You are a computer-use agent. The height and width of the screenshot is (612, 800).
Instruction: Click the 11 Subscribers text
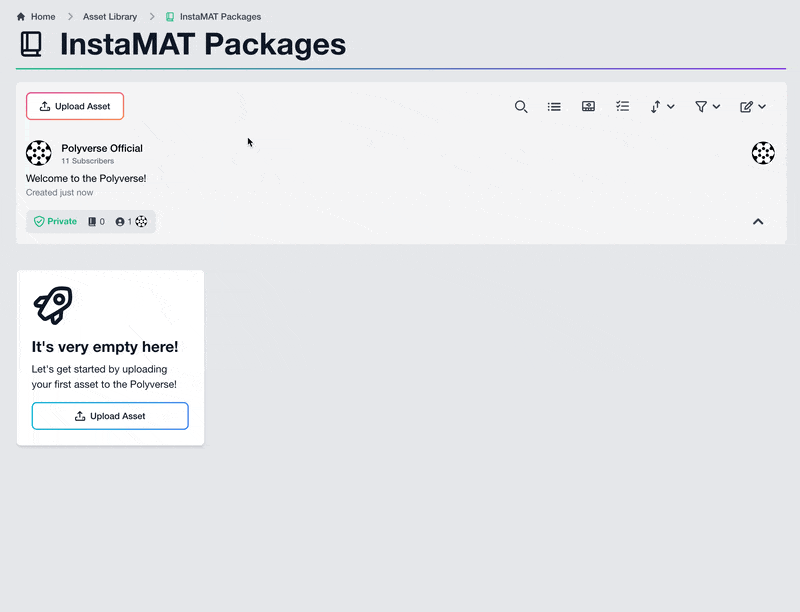pos(88,161)
